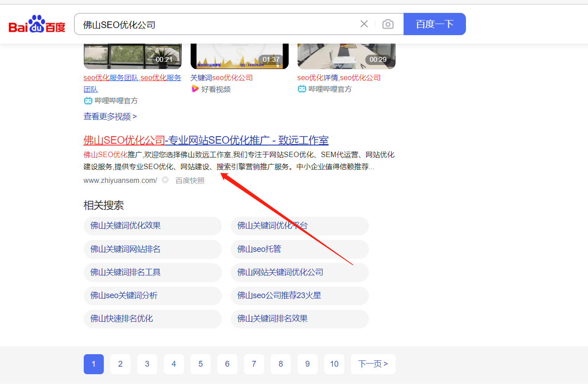Select related search 佛山关键词优化效果
Screen dimensions: 588x384
153,226
